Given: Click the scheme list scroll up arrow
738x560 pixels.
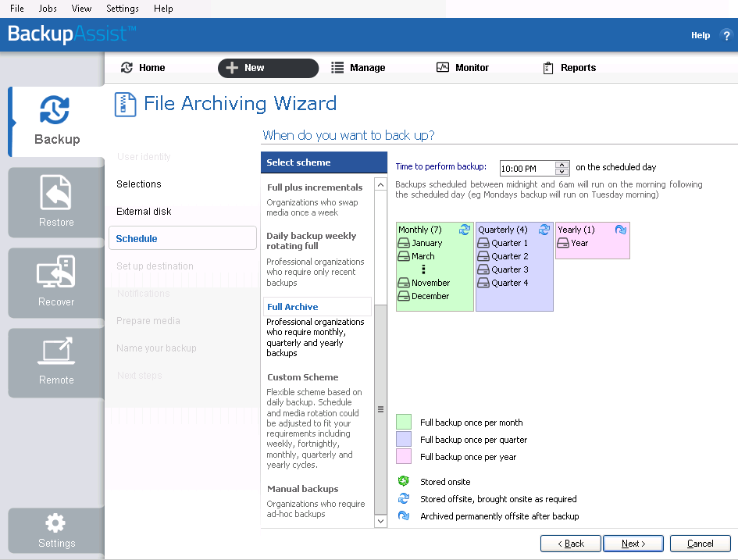Looking at the screenshot, I should 381,184.
